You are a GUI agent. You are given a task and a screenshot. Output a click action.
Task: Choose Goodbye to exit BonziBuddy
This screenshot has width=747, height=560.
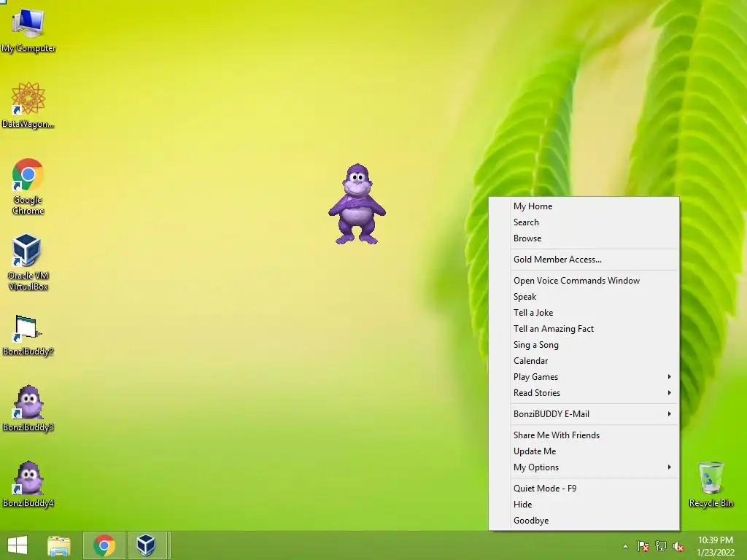(x=584, y=521)
